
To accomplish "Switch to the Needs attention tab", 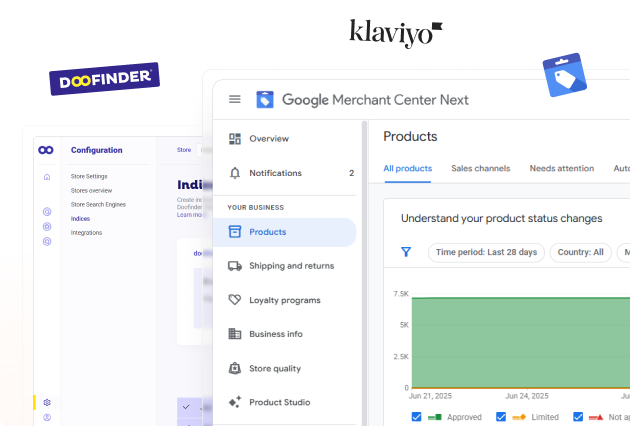I will click(561, 169).
